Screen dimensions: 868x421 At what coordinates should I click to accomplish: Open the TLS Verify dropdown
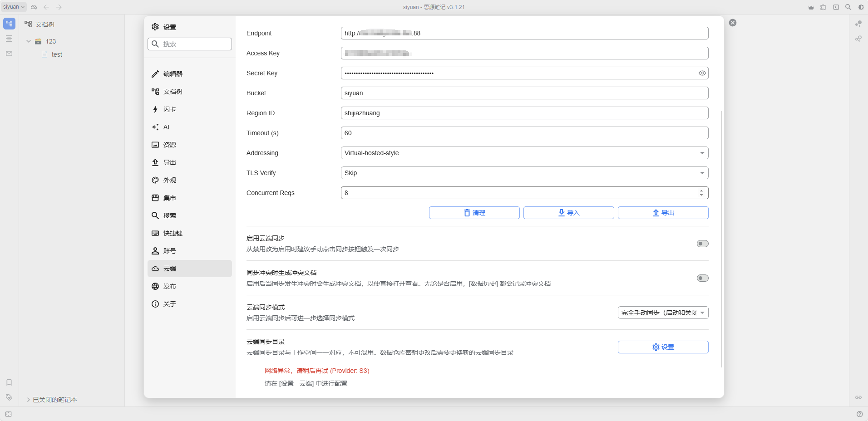click(524, 173)
